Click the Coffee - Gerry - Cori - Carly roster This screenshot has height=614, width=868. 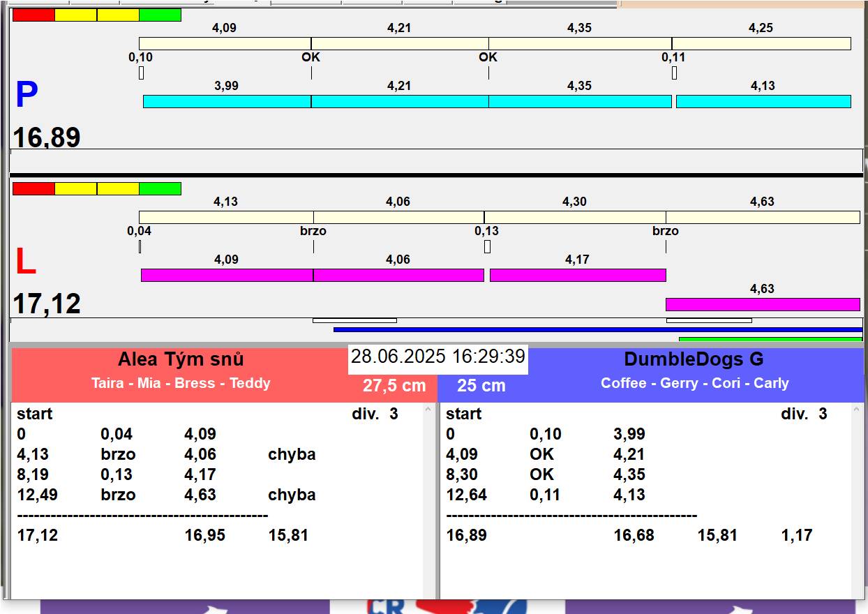694,383
